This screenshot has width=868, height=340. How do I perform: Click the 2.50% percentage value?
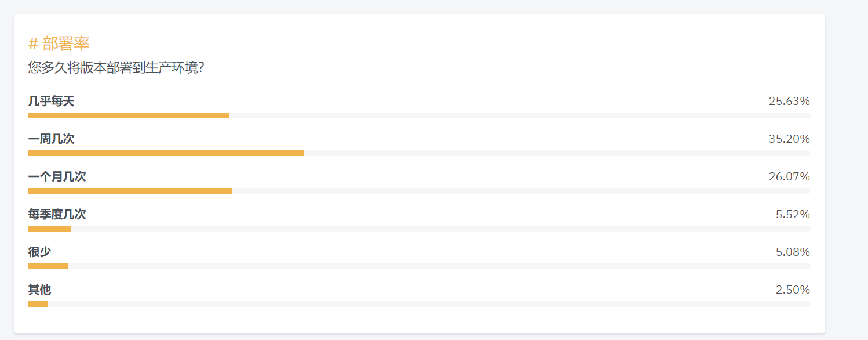click(793, 290)
